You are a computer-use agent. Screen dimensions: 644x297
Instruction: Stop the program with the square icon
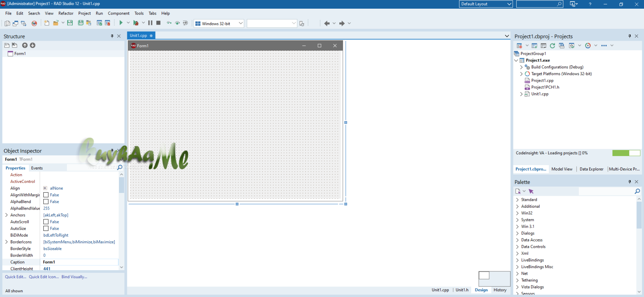point(158,23)
